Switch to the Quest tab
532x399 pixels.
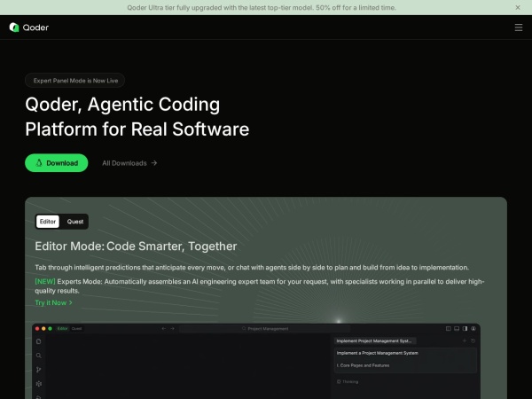[x=75, y=222]
